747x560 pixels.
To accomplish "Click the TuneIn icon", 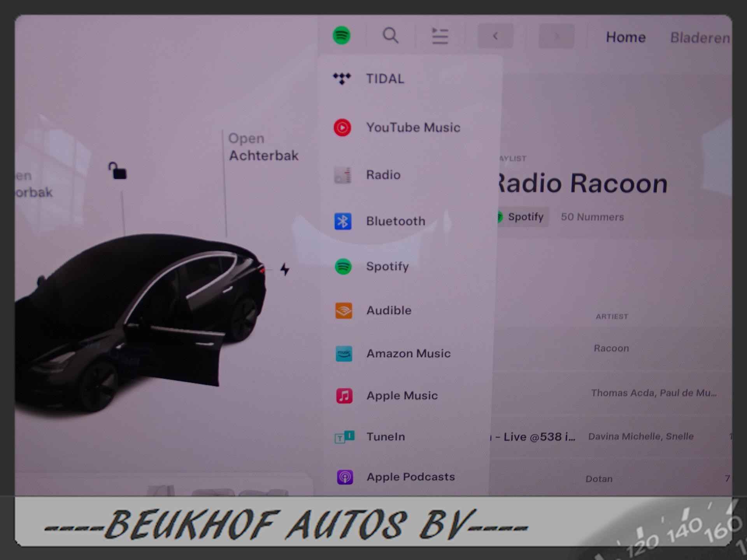I will (x=345, y=437).
